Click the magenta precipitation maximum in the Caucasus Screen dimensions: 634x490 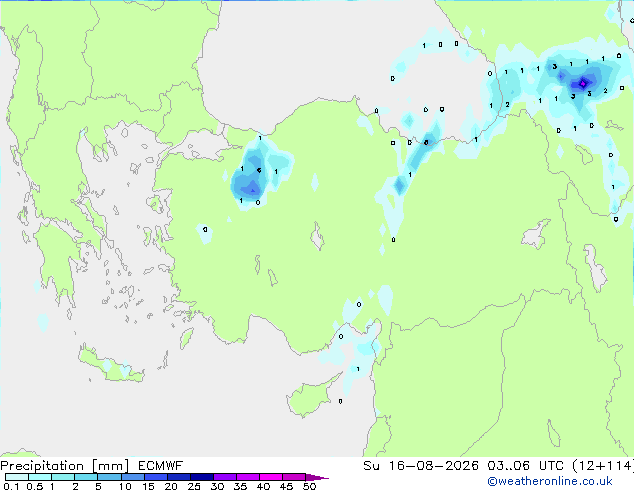coord(583,84)
